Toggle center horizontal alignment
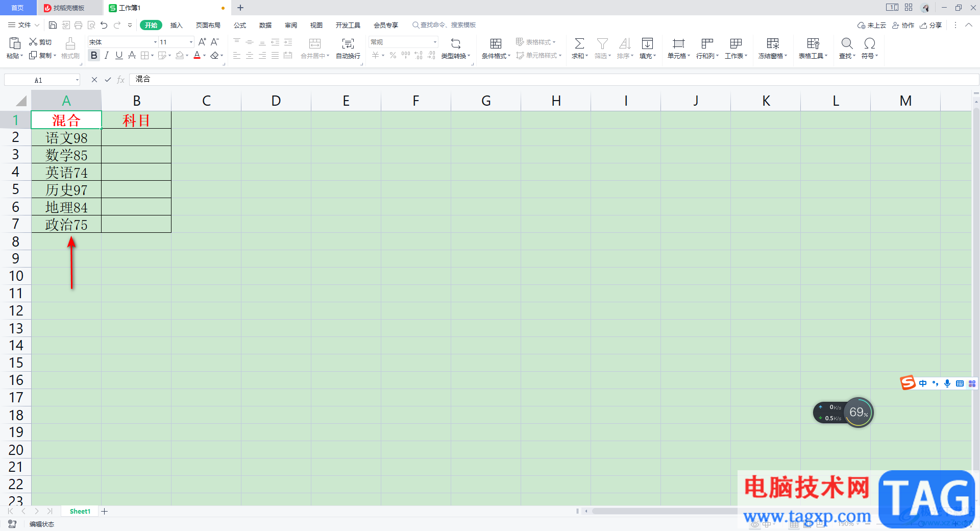This screenshot has width=980, height=531. click(250, 55)
